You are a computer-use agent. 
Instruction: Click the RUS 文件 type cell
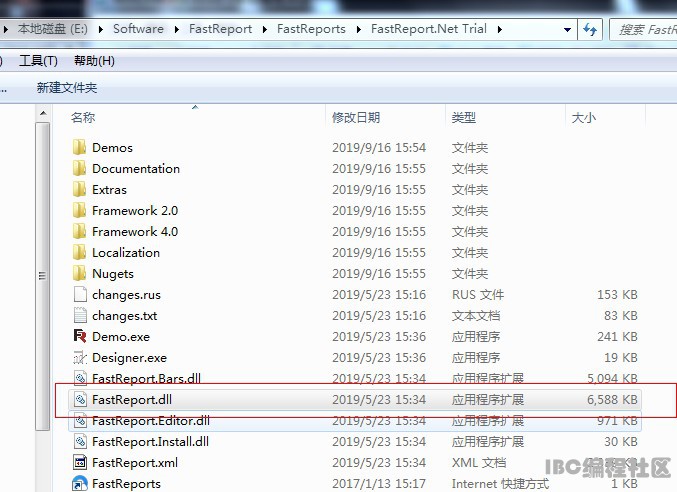478,295
